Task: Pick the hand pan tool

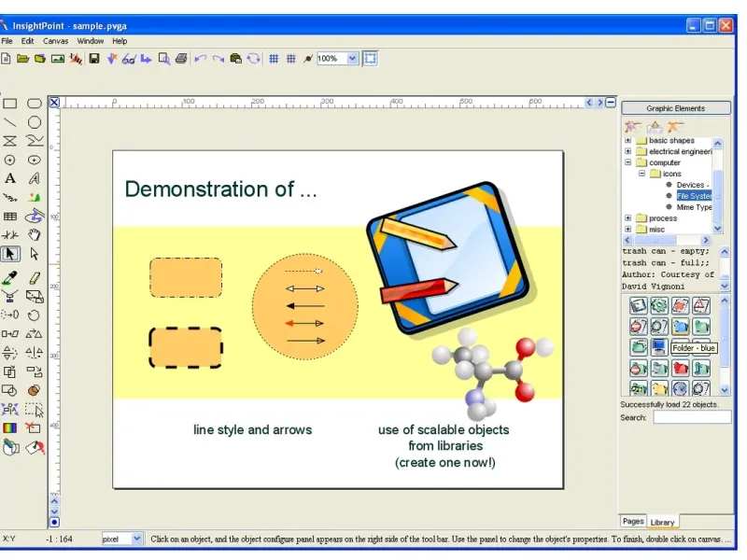Action: 35,234
